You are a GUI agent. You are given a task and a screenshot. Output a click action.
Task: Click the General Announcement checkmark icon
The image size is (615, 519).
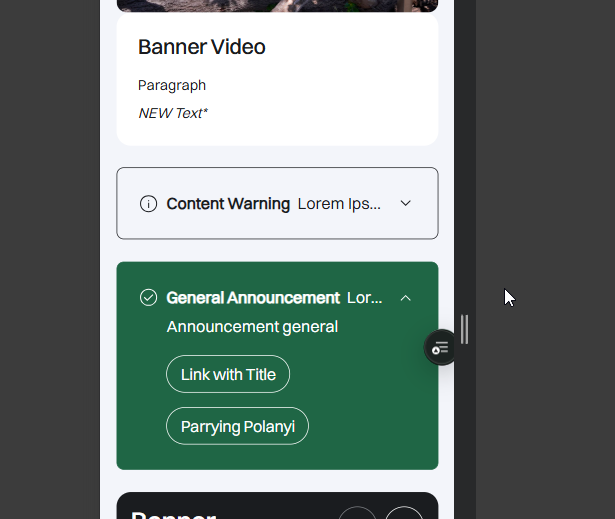148,298
